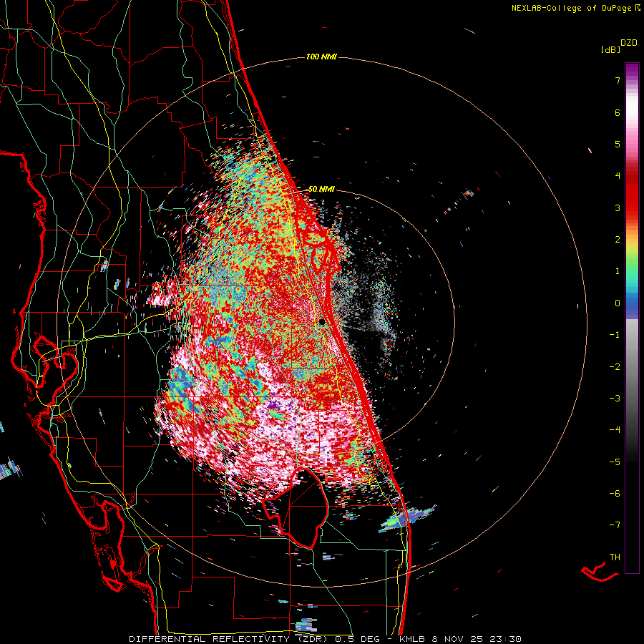This screenshot has height=644, width=644.
Task: Click the -5 value on the color scale
Action: click(615, 462)
